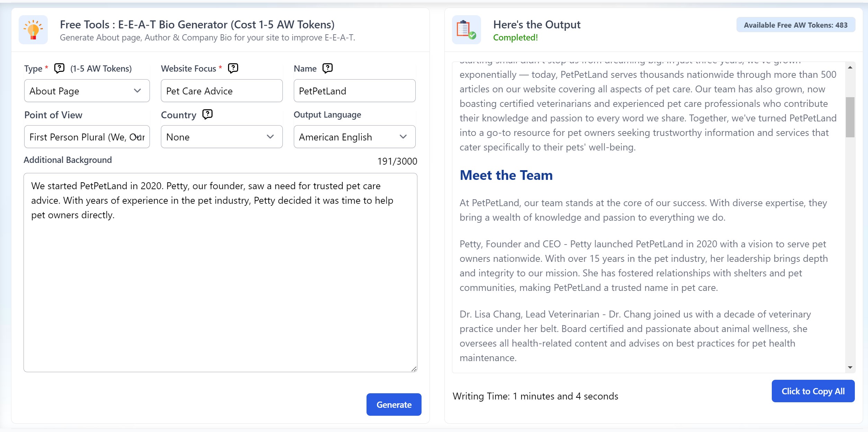Click the clipboard output icon
This screenshot has width=868, height=432.
[x=466, y=30]
